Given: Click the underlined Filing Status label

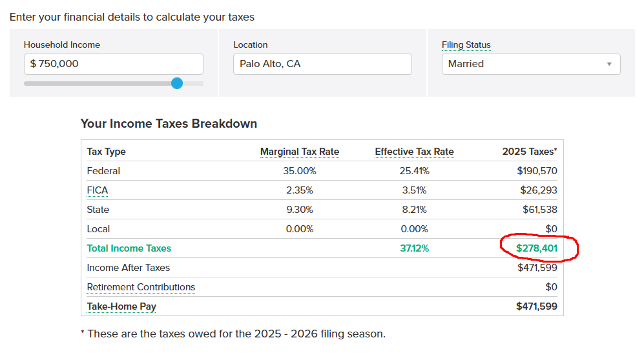Looking at the screenshot, I should coord(466,45).
